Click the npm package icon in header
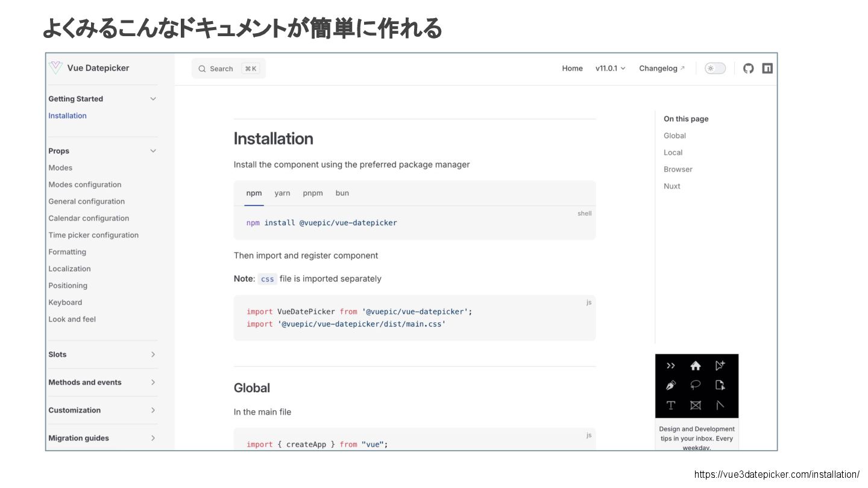The width and height of the screenshot is (868, 488). coord(767,69)
